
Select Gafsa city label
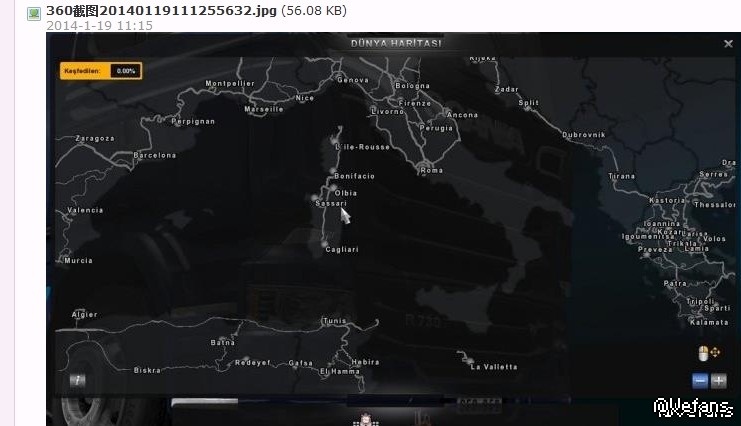(x=301, y=363)
